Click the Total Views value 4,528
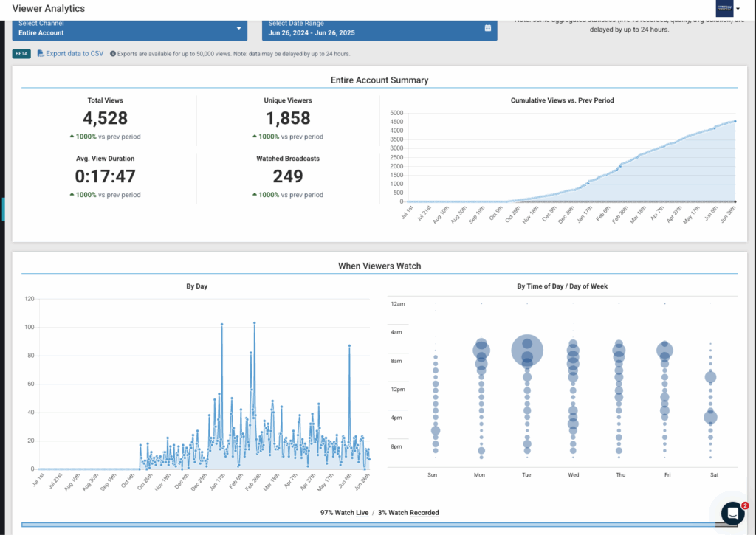 coord(105,118)
